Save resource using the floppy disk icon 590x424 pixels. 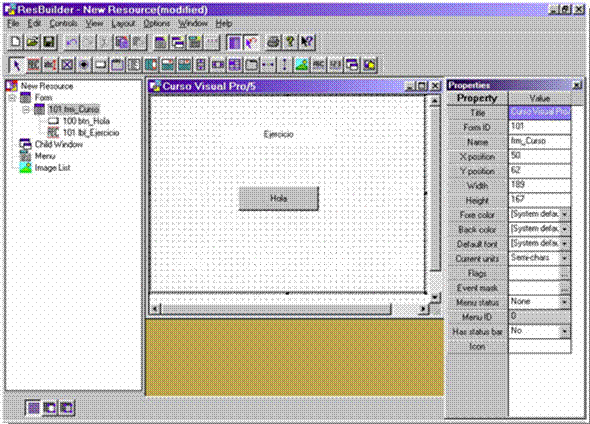pos(49,42)
